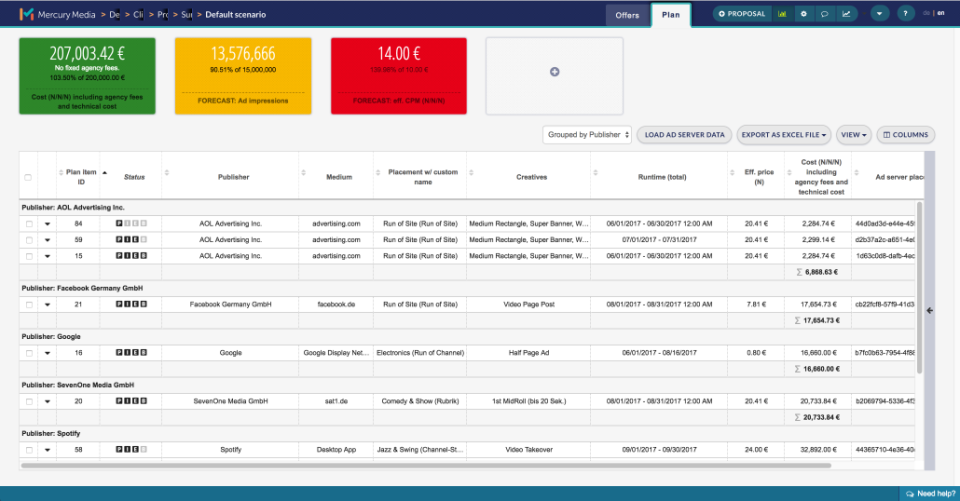This screenshot has width=960, height=501.
Task: Click the Proposal button
Action: pos(741,14)
